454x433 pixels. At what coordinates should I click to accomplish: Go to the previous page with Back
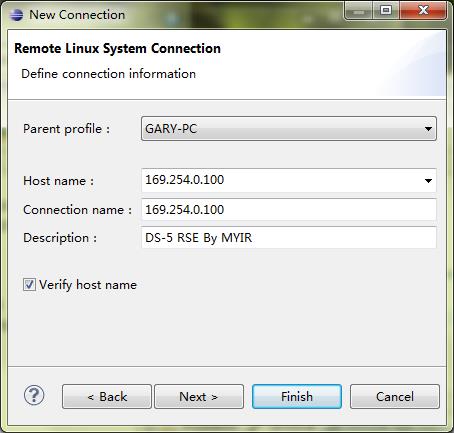(x=107, y=397)
